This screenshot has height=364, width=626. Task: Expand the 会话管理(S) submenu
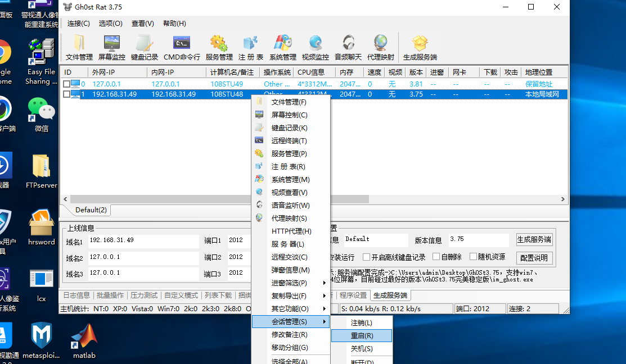coord(291,322)
